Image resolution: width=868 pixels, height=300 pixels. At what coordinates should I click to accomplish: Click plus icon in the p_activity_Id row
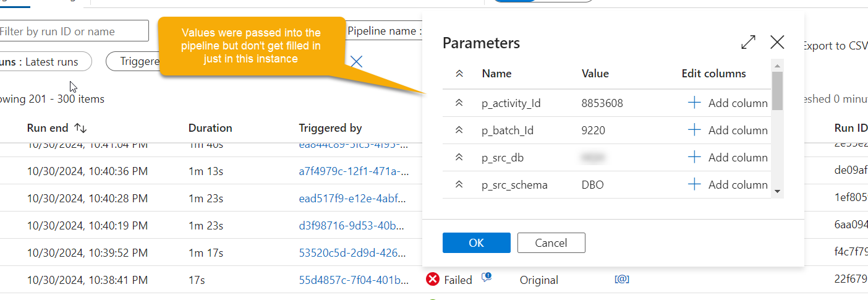pyautogui.click(x=694, y=103)
